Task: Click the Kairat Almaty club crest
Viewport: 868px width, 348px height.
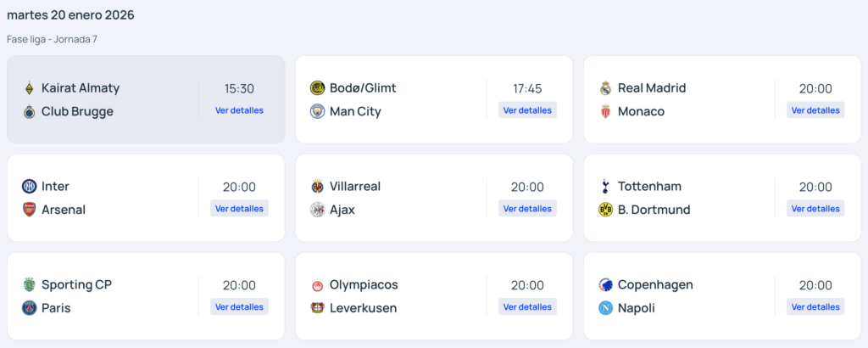Action: [30, 88]
